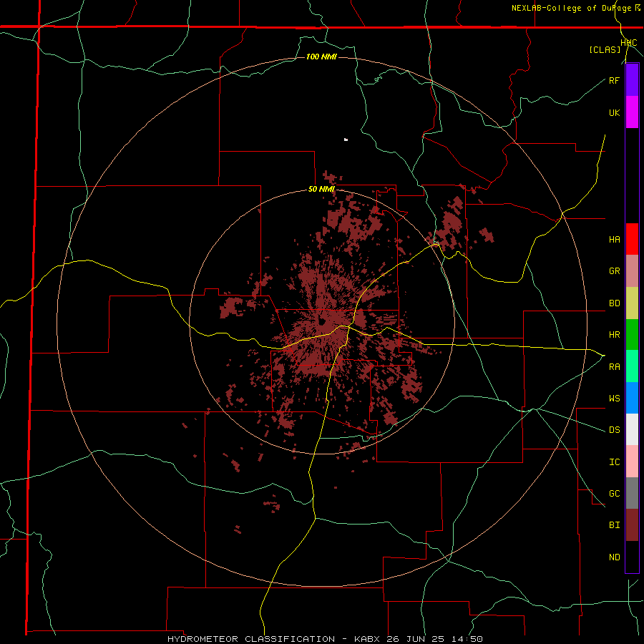The image size is (644, 644).
Task: Click the BD yellow legend swatch
Action: 632,303
